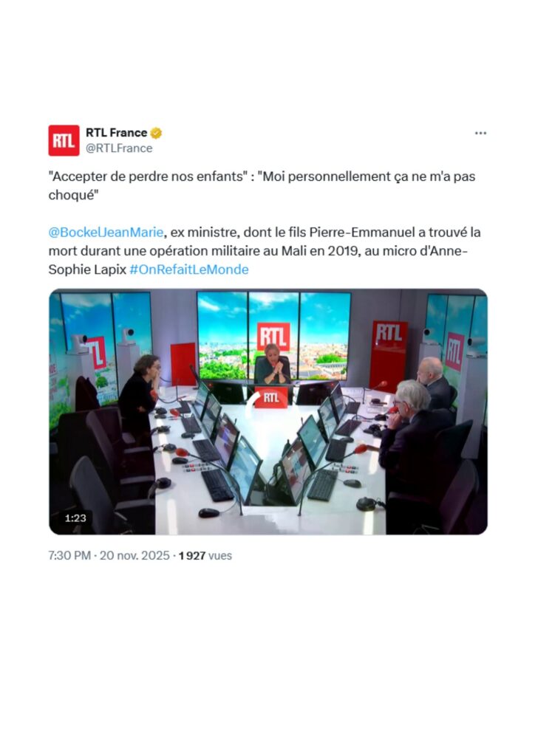Click the tweet sentence mentioning Mali en 2019
The height and width of the screenshot is (756, 535).
point(265,251)
